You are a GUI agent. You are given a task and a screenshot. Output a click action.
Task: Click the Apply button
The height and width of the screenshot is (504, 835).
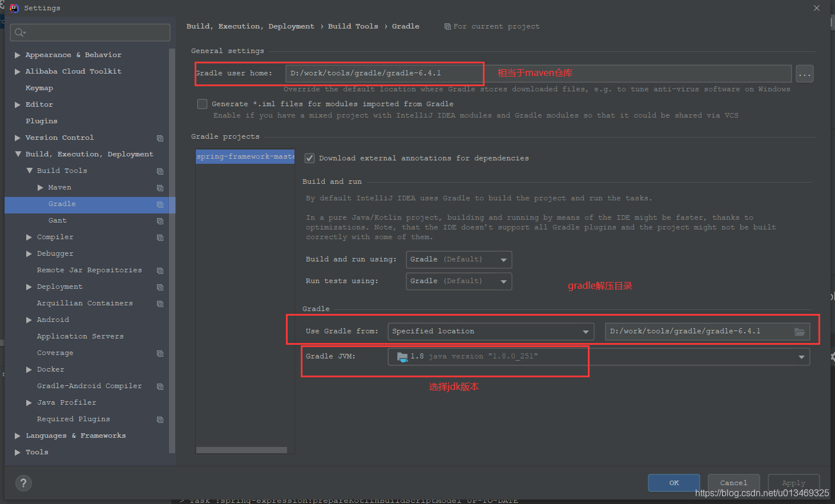[793, 483]
